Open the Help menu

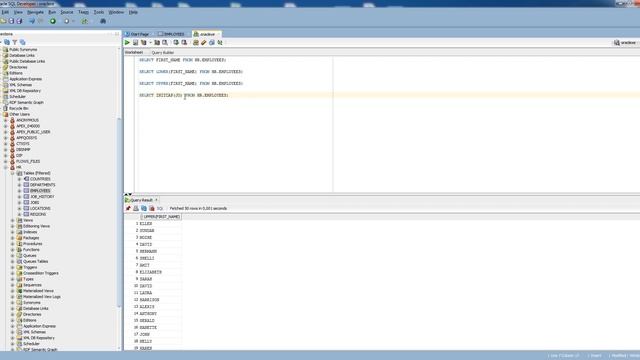133,12
